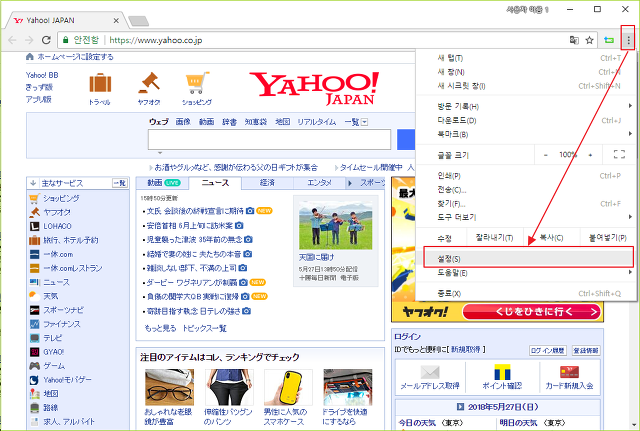Screen dimensions: 640x431
Task: Open もっと見る link under news
Action: pyautogui.click(x=160, y=328)
